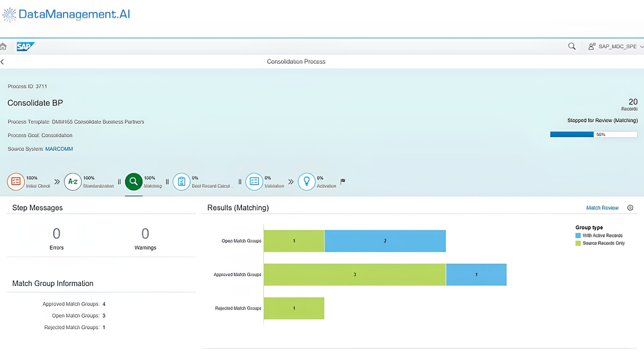Viewport: 644px width, 362px height.
Task: Go to the SAP home icon
Action: 3,47
